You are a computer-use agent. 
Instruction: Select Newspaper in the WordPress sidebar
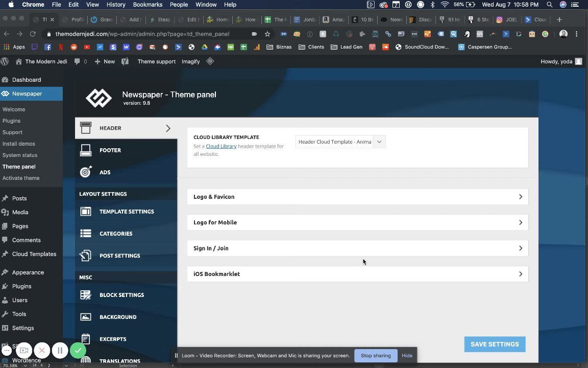(32, 94)
